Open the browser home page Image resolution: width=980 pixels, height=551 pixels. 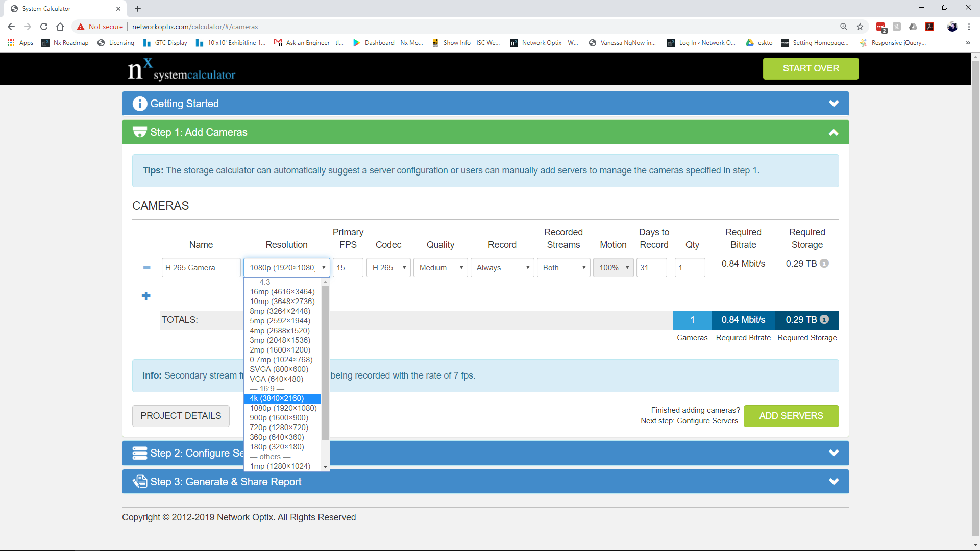point(60,27)
